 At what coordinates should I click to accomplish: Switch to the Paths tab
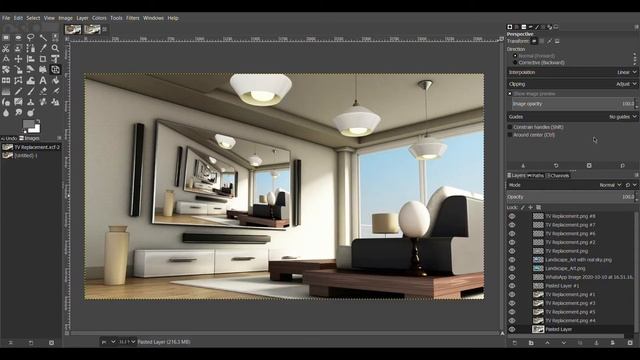(x=536, y=176)
